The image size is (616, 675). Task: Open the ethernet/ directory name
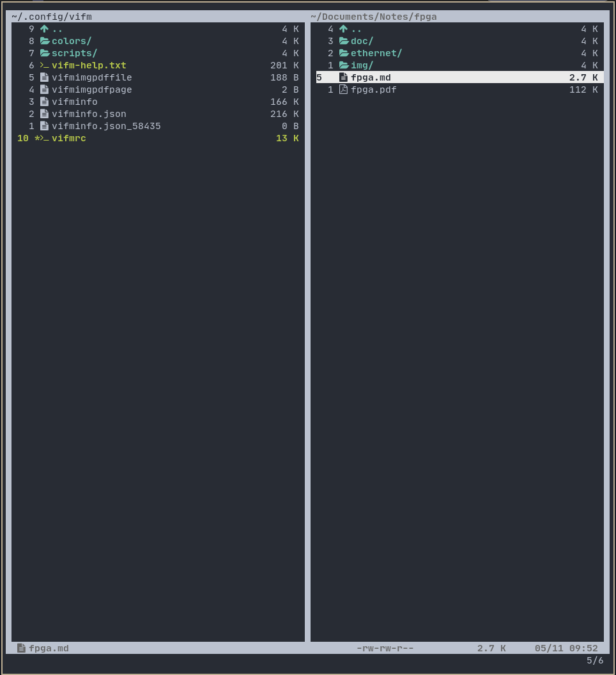(376, 53)
